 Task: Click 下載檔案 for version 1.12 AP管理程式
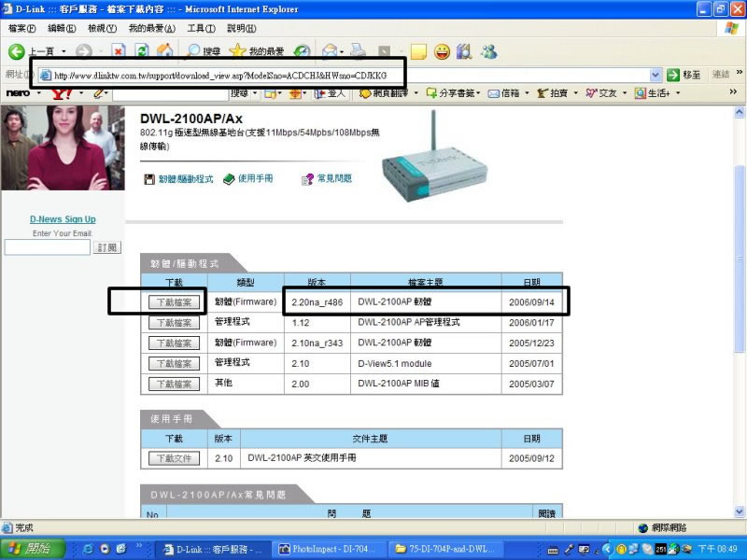click(x=174, y=322)
